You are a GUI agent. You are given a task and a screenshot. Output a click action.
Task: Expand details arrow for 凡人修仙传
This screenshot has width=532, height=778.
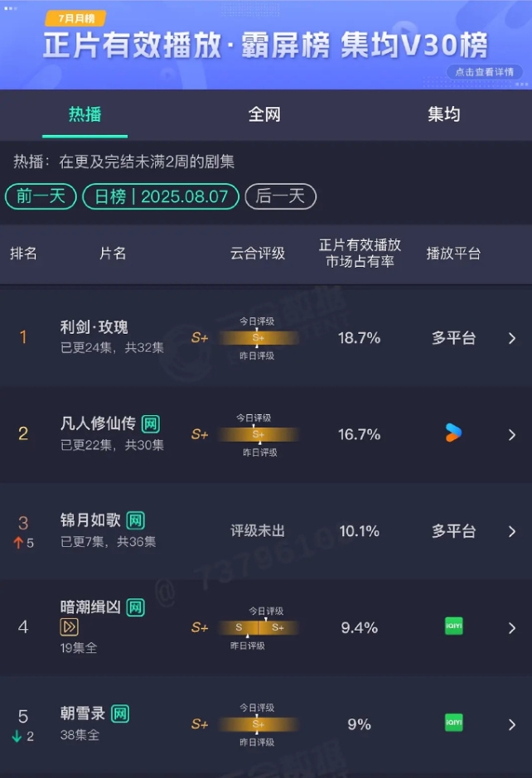[512, 435]
